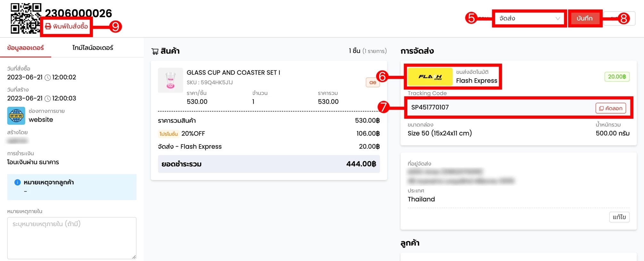Click the website globe channel icon
Image resolution: width=644 pixels, height=261 pixels.
[x=16, y=116]
